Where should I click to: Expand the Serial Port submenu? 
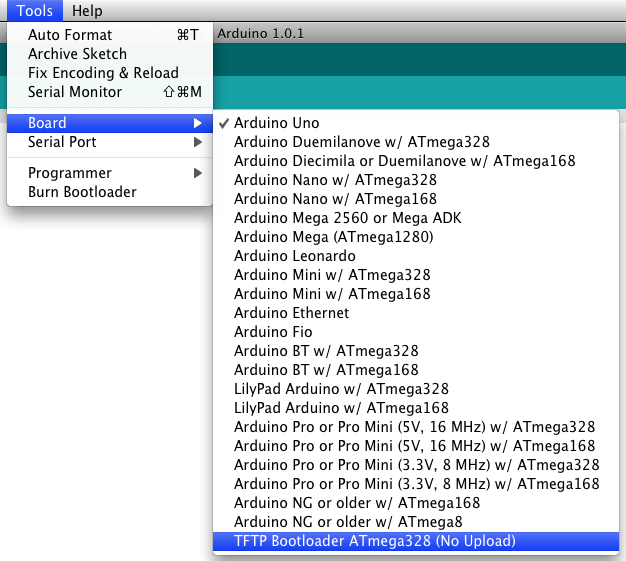click(x=110, y=142)
